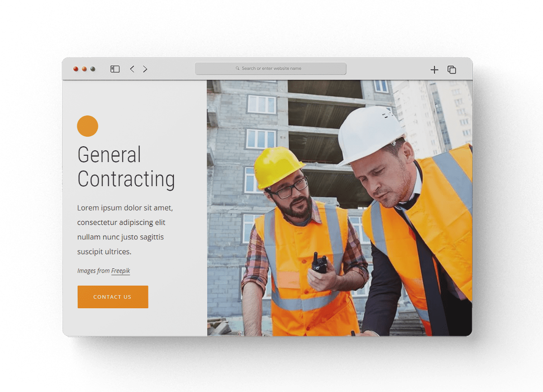The image size is (543, 392).
Task: Go forward with the right arrow
Action: click(x=145, y=69)
